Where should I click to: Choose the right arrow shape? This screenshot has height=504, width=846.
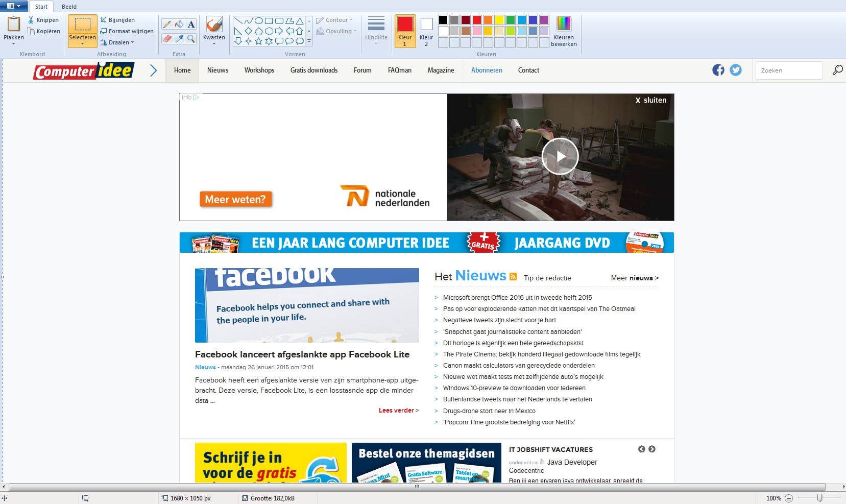point(279,31)
